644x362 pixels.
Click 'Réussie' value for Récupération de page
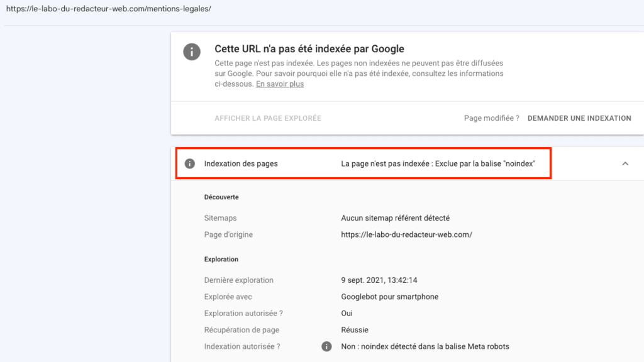pyautogui.click(x=355, y=330)
